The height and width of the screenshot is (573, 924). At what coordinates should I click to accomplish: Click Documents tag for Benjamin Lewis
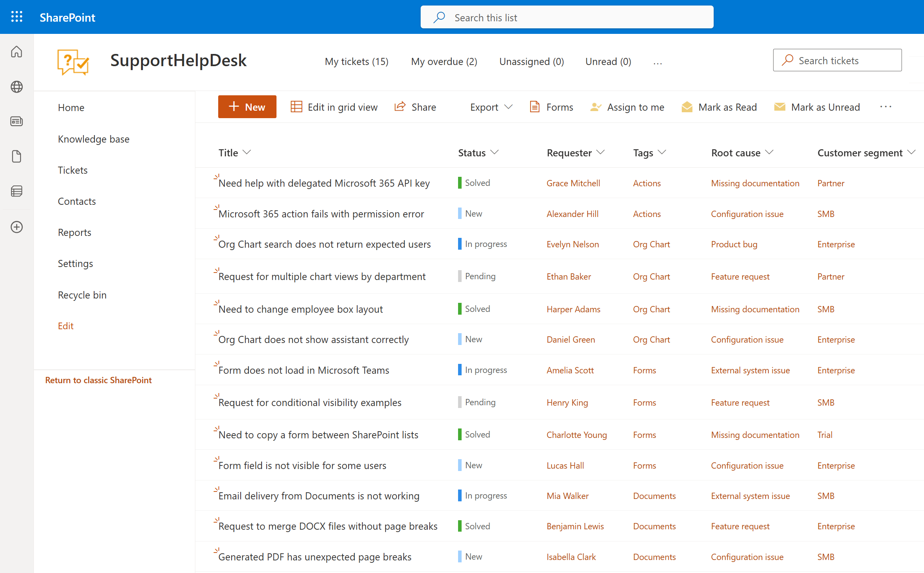[x=654, y=526]
